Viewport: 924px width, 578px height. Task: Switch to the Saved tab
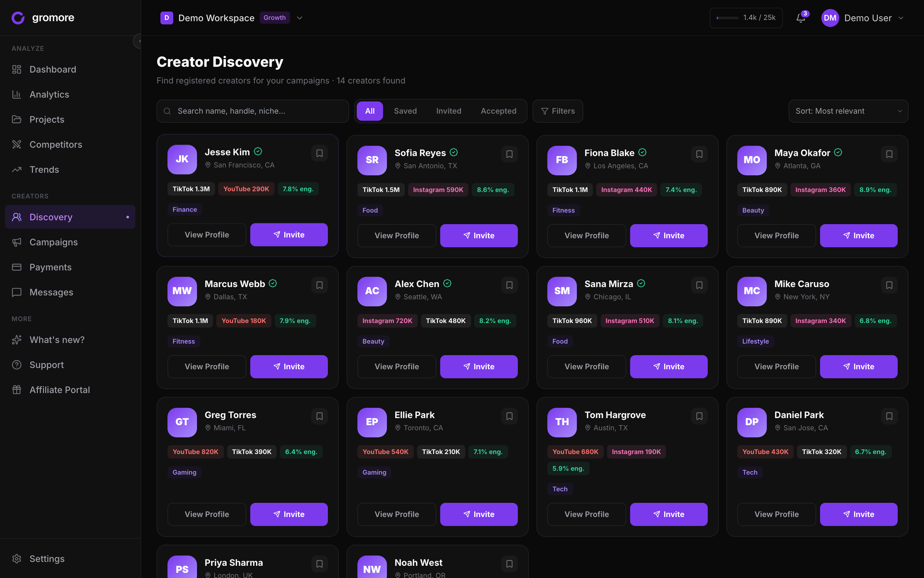(405, 111)
